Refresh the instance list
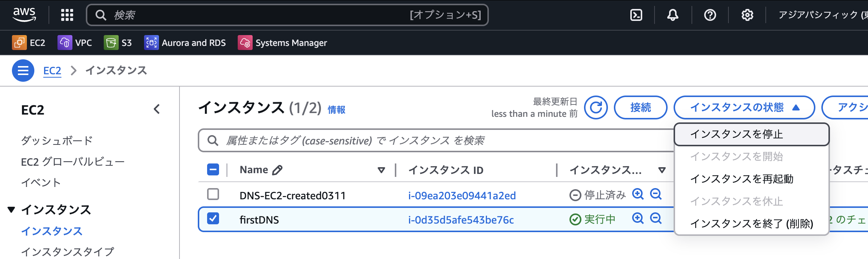 [x=596, y=107]
